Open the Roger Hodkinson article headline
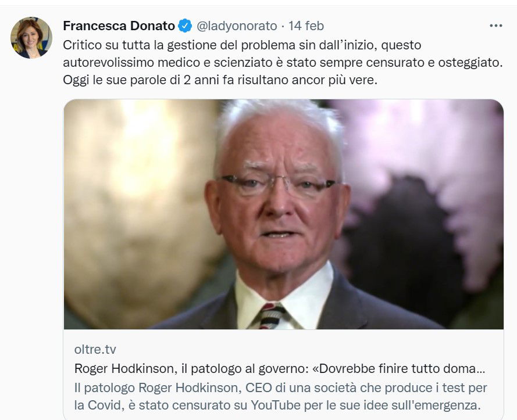Image resolution: width=517 pixels, height=420 pixels. coord(278,368)
